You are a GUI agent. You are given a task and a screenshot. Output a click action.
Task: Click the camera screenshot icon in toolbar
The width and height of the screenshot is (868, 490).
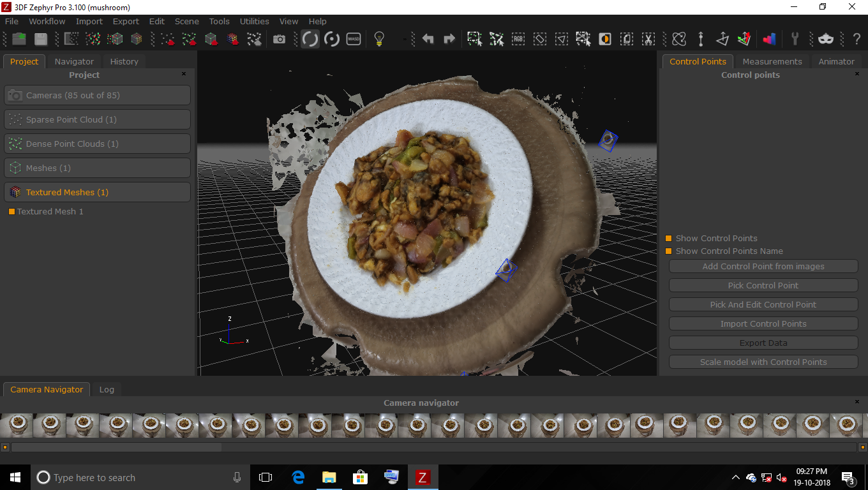(x=279, y=40)
